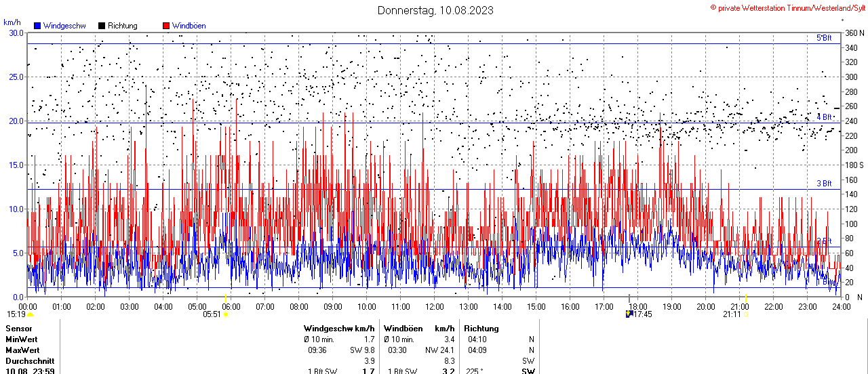Click the Windböen km/h column header
868x374 pixels.
coord(419,329)
